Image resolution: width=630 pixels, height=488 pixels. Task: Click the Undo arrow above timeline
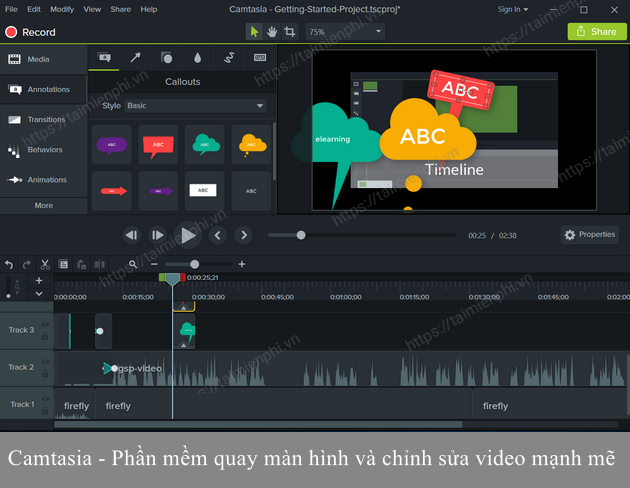coord(9,265)
